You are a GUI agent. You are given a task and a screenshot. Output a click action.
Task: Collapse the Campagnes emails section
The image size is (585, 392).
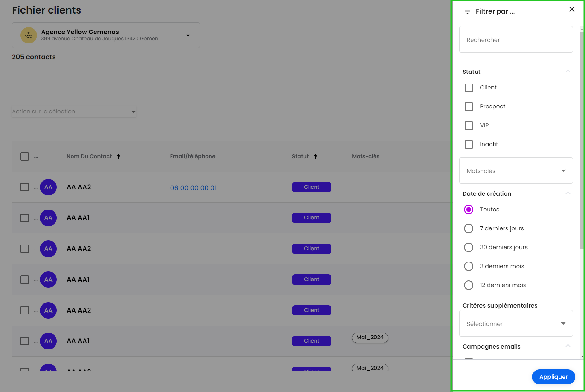[568, 346]
